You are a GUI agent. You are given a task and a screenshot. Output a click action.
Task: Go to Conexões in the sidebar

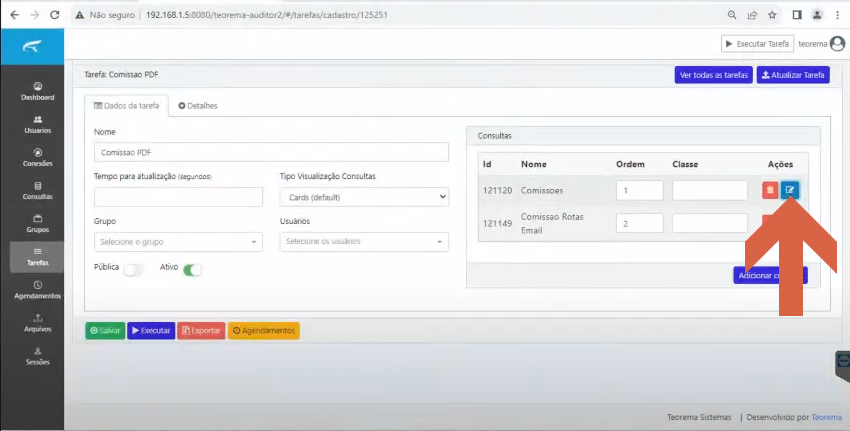click(x=37, y=158)
